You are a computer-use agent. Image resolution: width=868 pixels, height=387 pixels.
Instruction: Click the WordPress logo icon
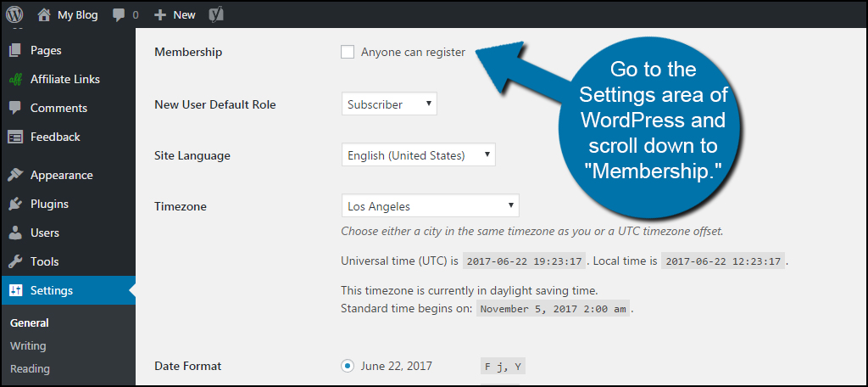tap(15, 14)
